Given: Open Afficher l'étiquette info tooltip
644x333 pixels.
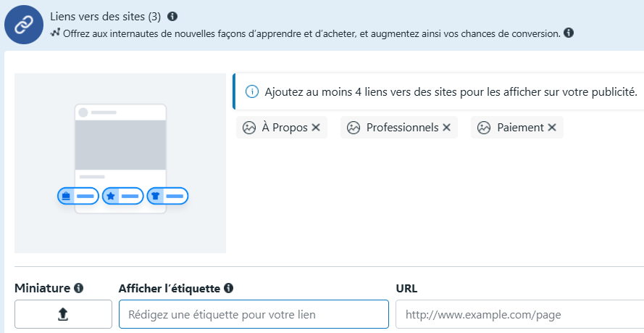Looking at the screenshot, I should coord(229,288).
